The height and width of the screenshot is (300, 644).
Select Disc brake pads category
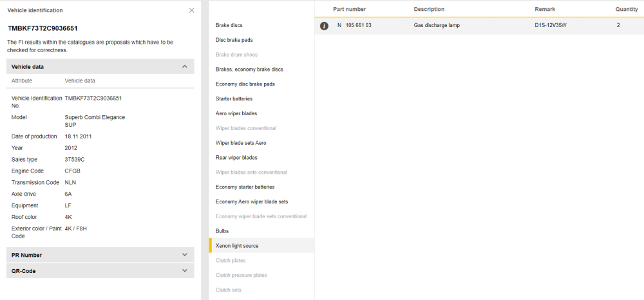(x=234, y=40)
